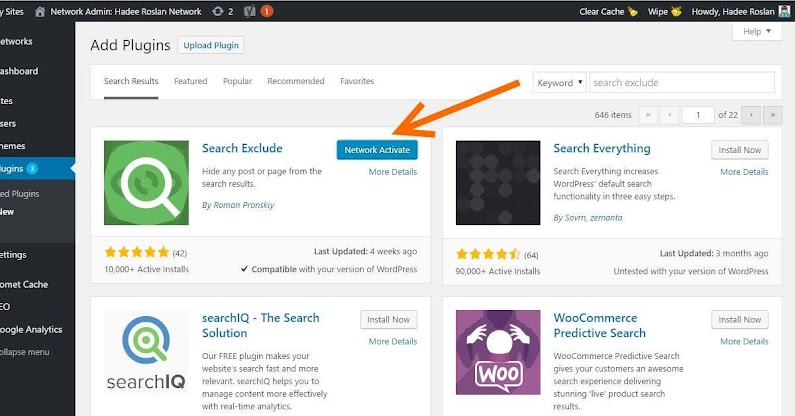Click the Search Exclude plugin icon

[146, 183]
